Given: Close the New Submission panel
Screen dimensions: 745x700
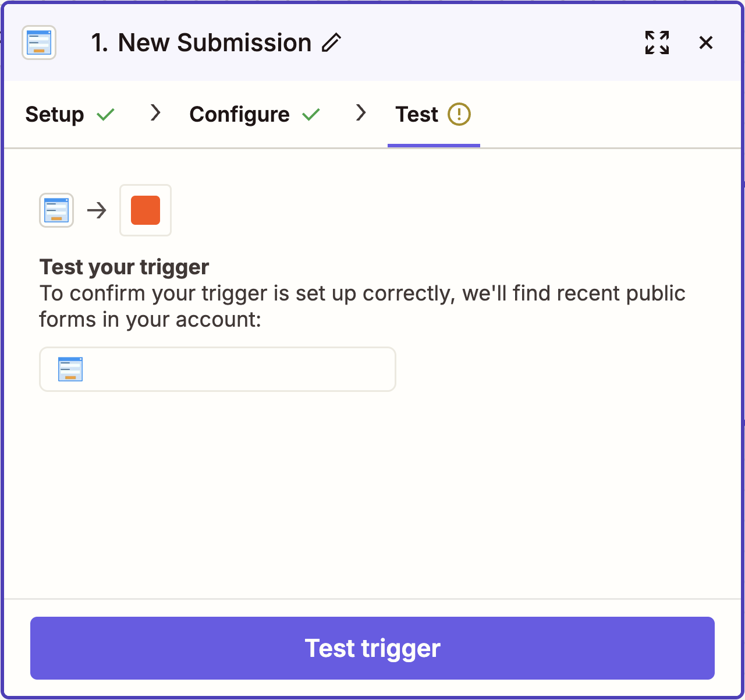Looking at the screenshot, I should (706, 43).
